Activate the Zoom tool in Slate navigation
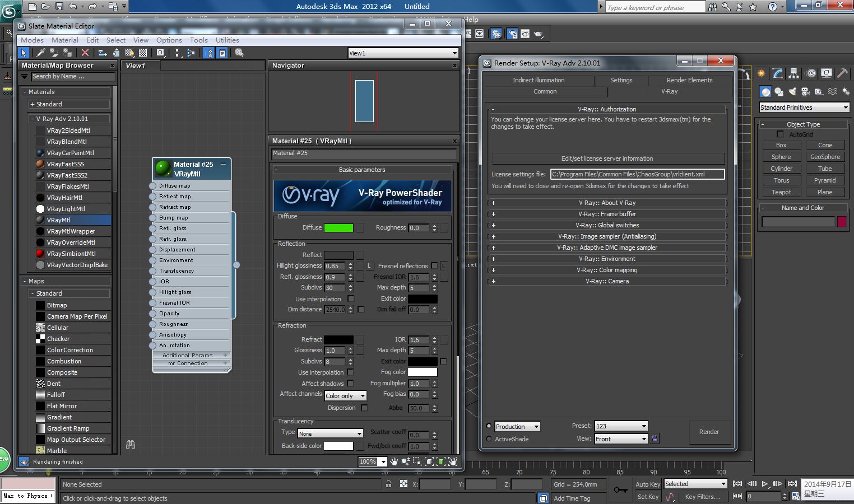Viewport: 854px width, 504px height. click(405, 461)
